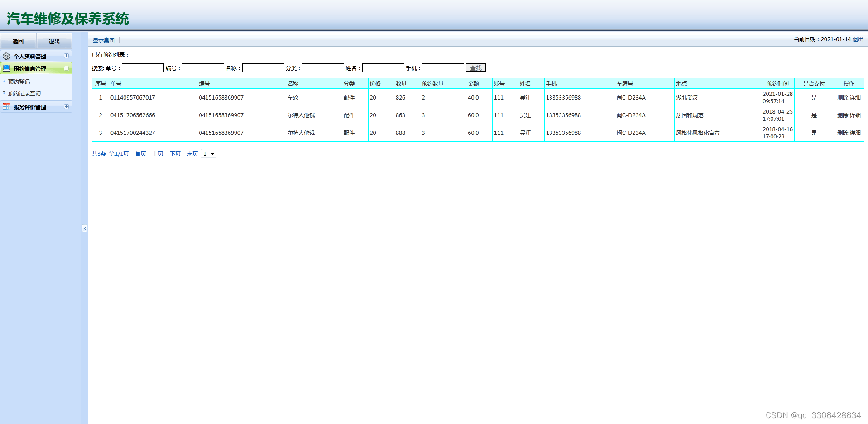
Task: Collapse the 预约信息管理 section minus icon
Action: [66, 68]
